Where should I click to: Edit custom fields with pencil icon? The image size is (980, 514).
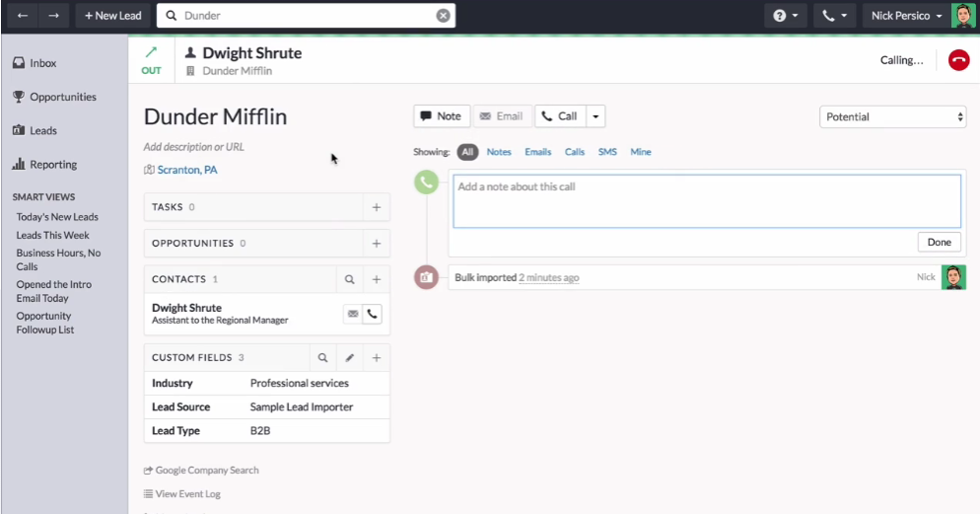click(x=349, y=358)
